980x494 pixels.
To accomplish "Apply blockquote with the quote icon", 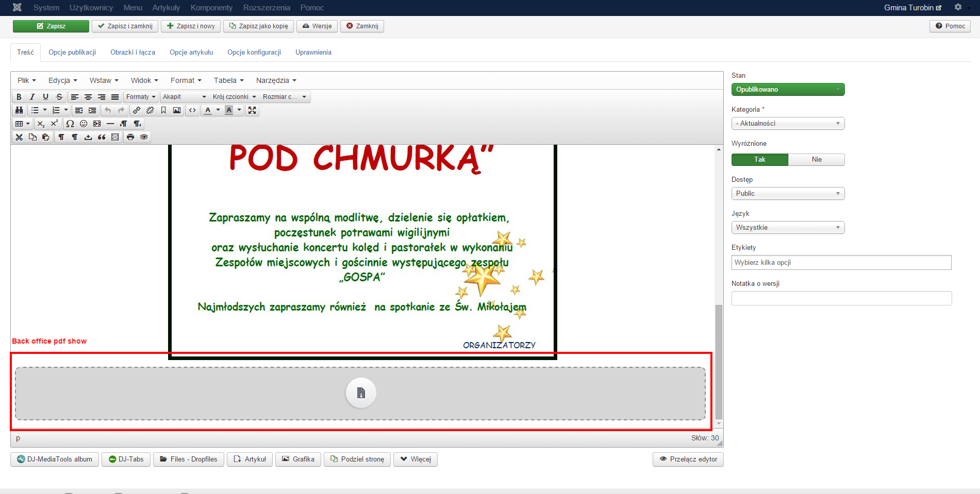I will tap(102, 137).
